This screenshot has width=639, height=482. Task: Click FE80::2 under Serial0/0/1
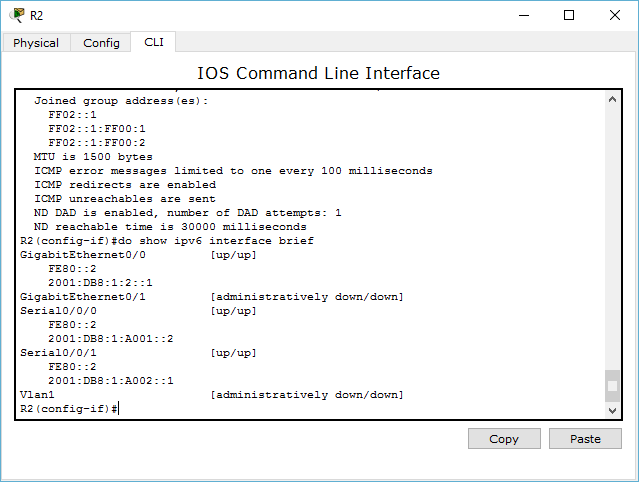72,367
